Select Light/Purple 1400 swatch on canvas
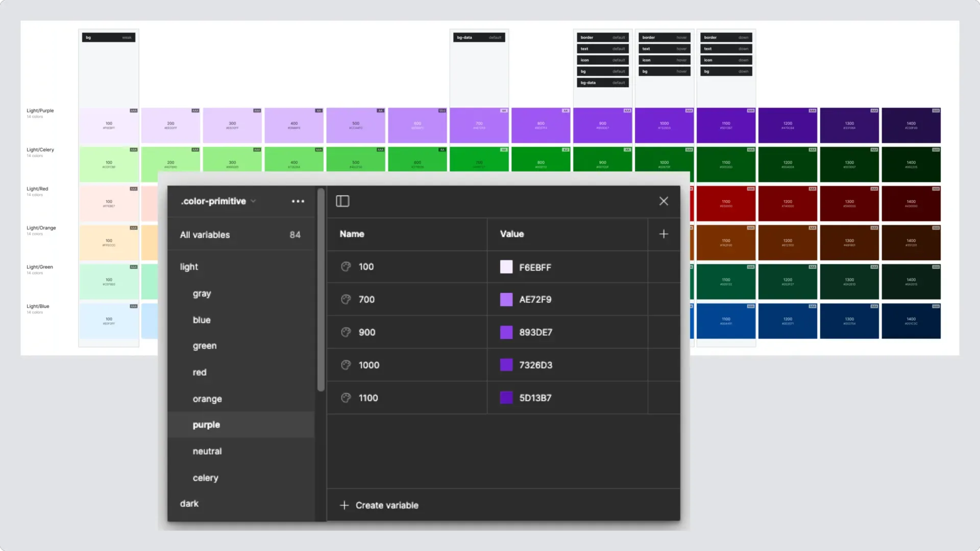This screenshot has width=980, height=551. [911, 126]
